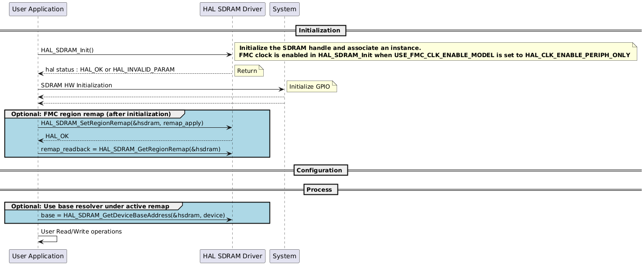Image resolution: width=644 pixels, height=265 pixels.
Task: Click the HAL_OK return message label
Action: 57,136
